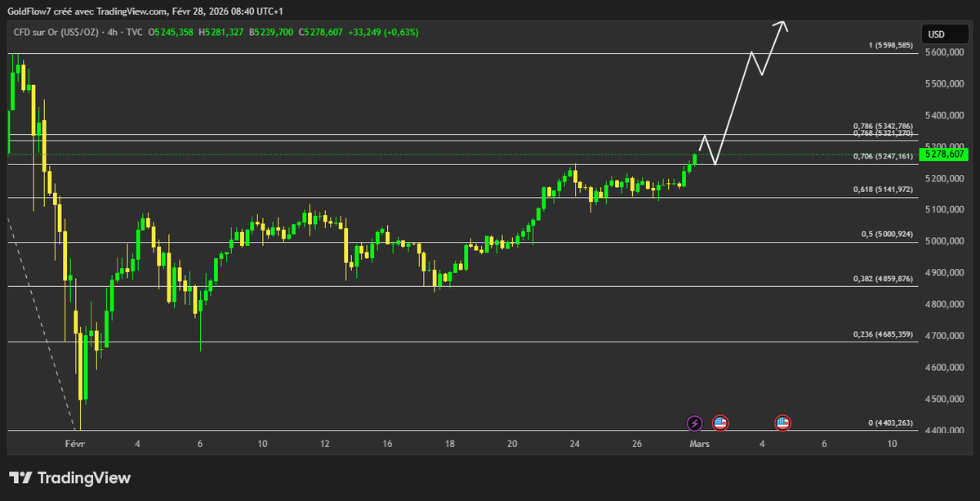
Task: Click the green current price label 5278,607
Action: pos(943,154)
